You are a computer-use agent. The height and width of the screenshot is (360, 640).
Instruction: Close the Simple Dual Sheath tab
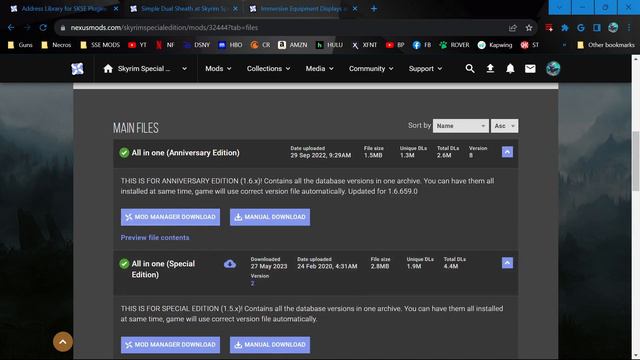(x=236, y=9)
